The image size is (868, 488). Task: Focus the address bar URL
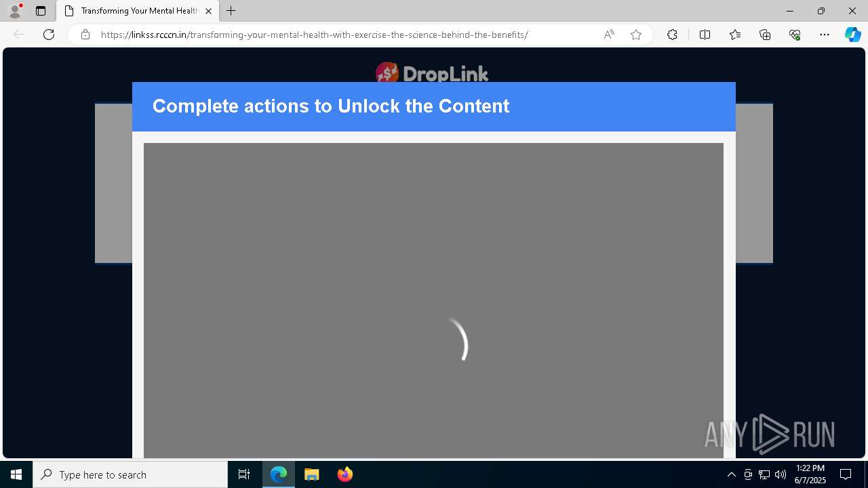(314, 35)
